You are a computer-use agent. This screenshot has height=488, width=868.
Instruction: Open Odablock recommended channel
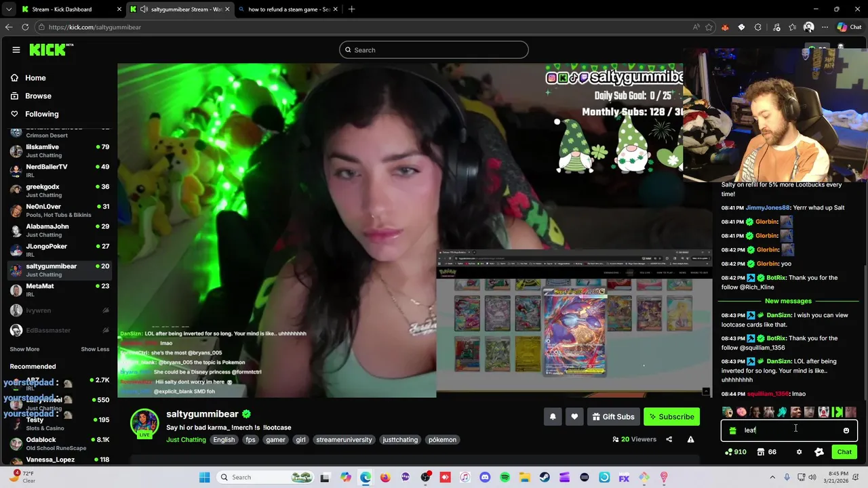click(59, 443)
